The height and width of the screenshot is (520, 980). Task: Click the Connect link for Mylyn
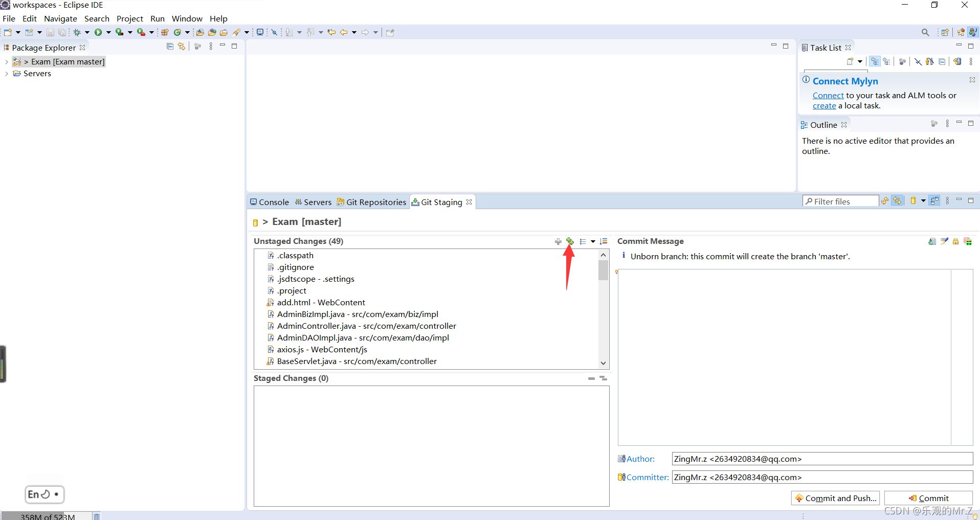tap(828, 96)
